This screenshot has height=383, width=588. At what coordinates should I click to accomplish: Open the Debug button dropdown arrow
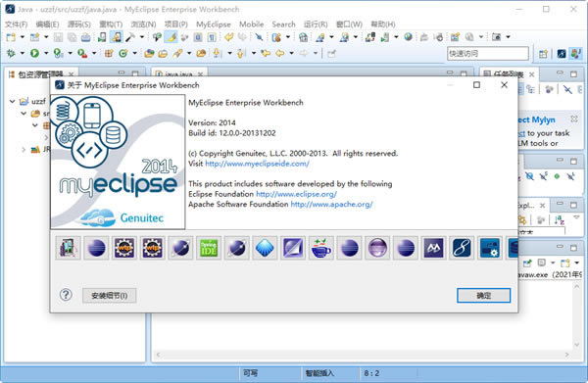coord(23,54)
